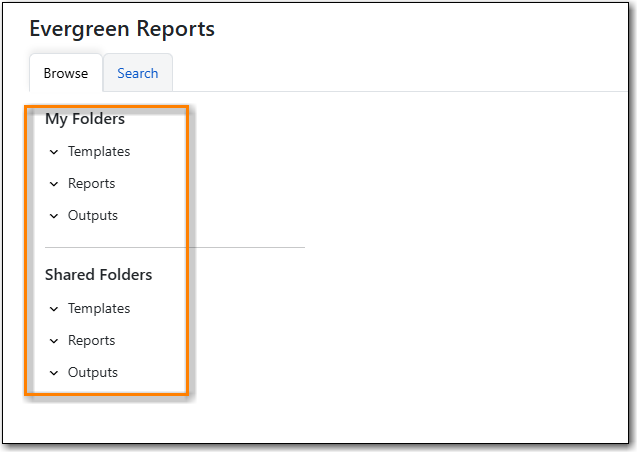Viewport: 637px width, 452px height.
Task: Expand the chevron beside My Folders Templates
Action: point(54,152)
